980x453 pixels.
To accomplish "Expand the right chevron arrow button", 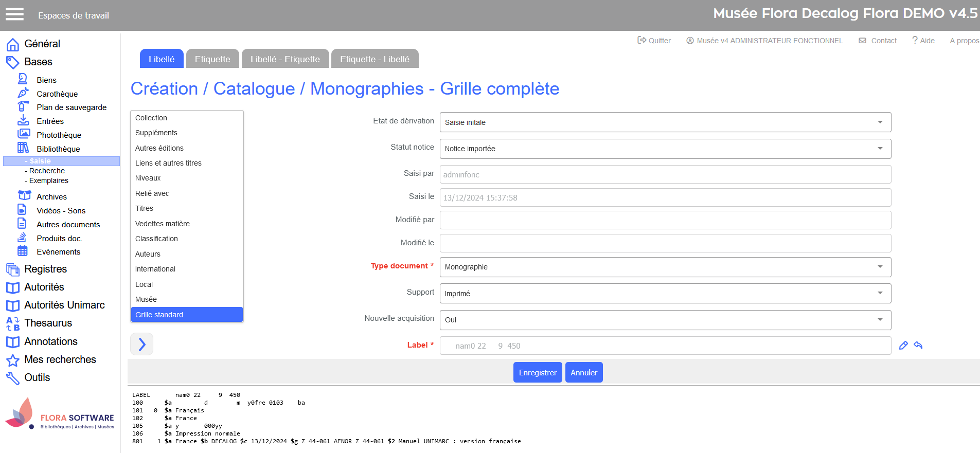I will pos(142,344).
